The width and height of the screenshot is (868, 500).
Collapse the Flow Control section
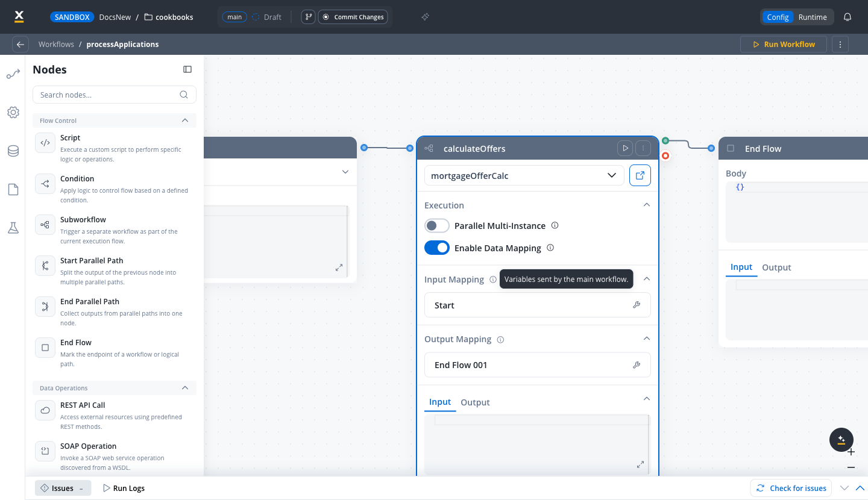[x=185, y=120]
